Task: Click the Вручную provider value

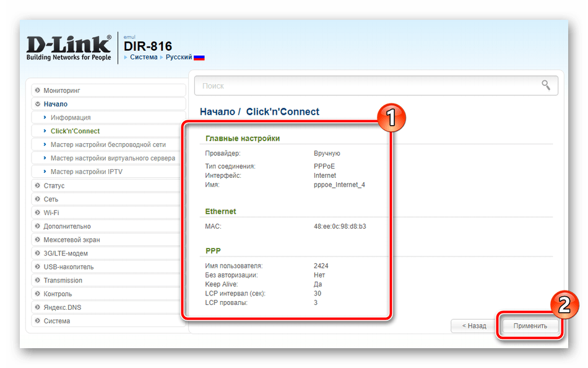Action: click(x=327, y=153)
